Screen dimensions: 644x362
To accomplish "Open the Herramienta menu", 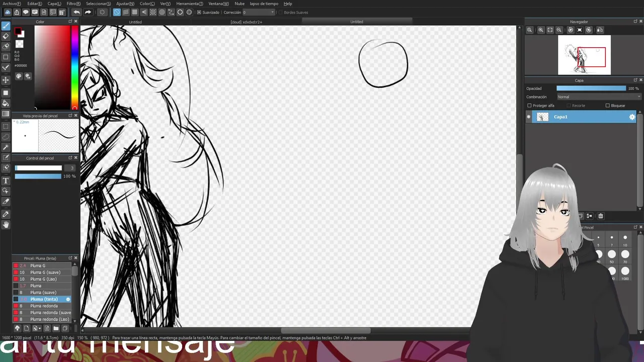I will [x=190, y=4].
